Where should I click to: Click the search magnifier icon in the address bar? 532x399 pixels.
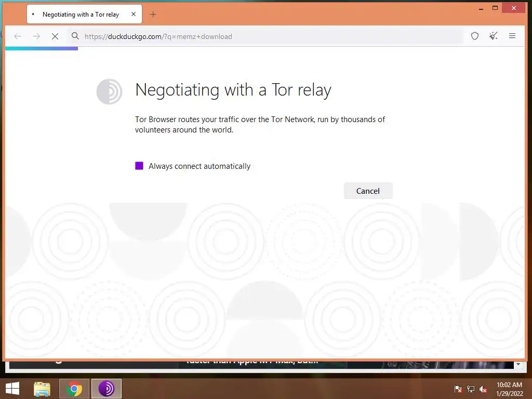[x=75, y=36]
